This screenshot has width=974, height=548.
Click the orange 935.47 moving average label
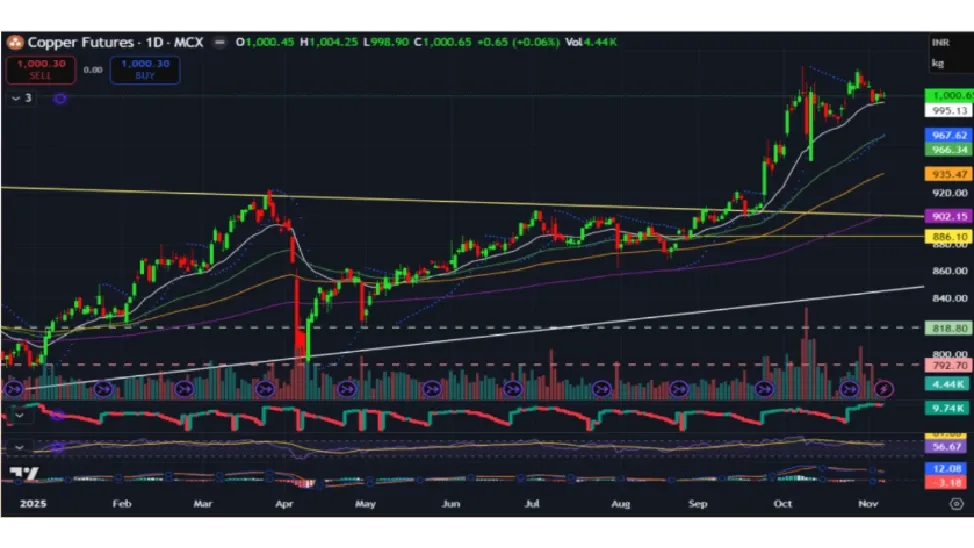click(946, 174)
